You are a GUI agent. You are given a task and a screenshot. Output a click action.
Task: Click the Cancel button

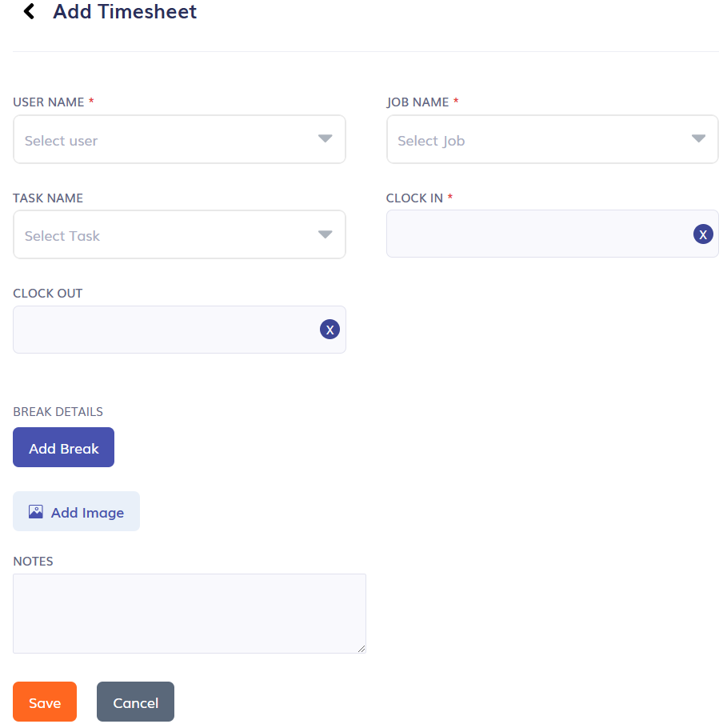coord(134,702)
